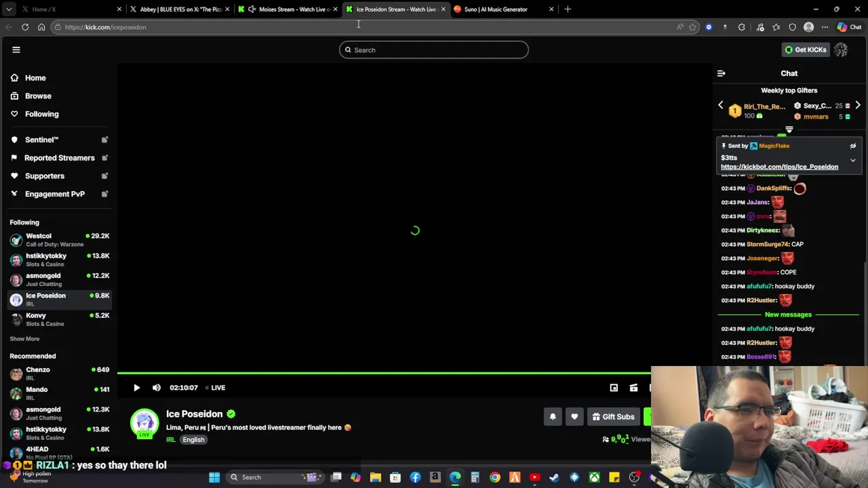Open Konvy channel in Following list

click(x=60, y=319)
